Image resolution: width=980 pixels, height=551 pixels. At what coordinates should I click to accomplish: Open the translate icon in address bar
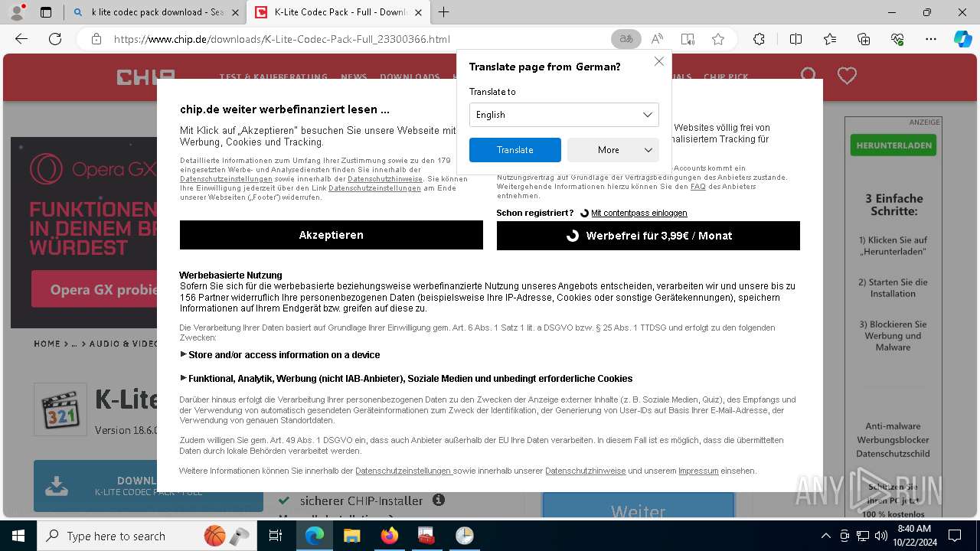pyautogui.click(x=626, y=39)
